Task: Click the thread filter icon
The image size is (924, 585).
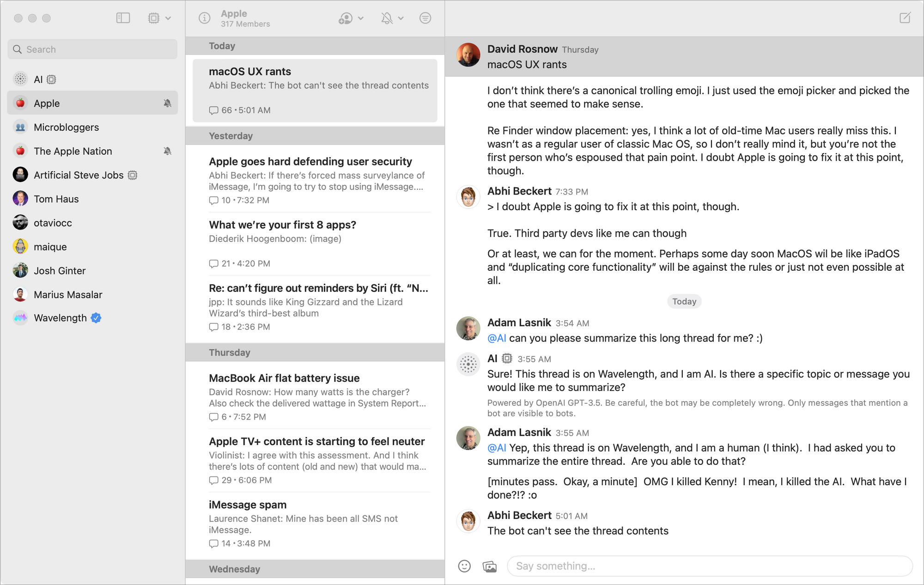Action: coord(425,18)
